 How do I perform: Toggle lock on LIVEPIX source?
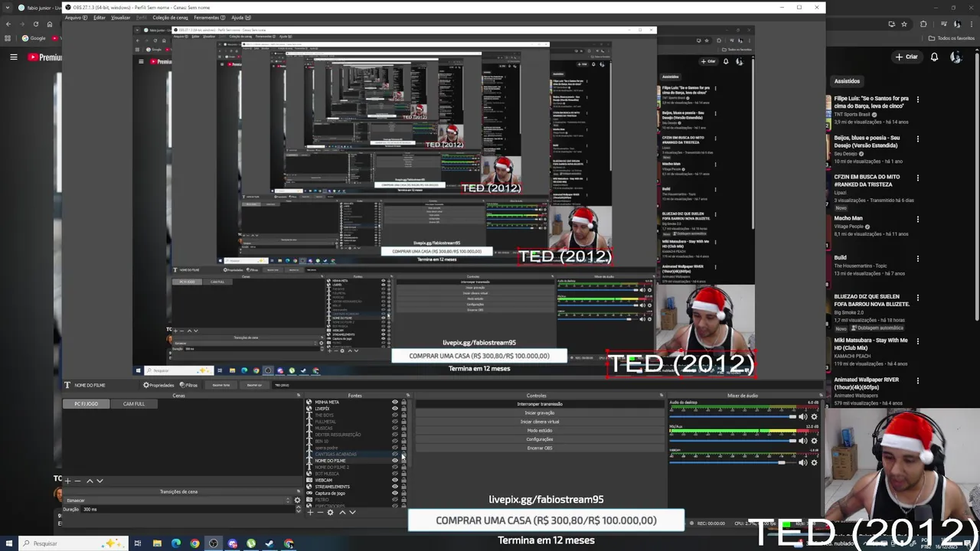pos(403,409)
